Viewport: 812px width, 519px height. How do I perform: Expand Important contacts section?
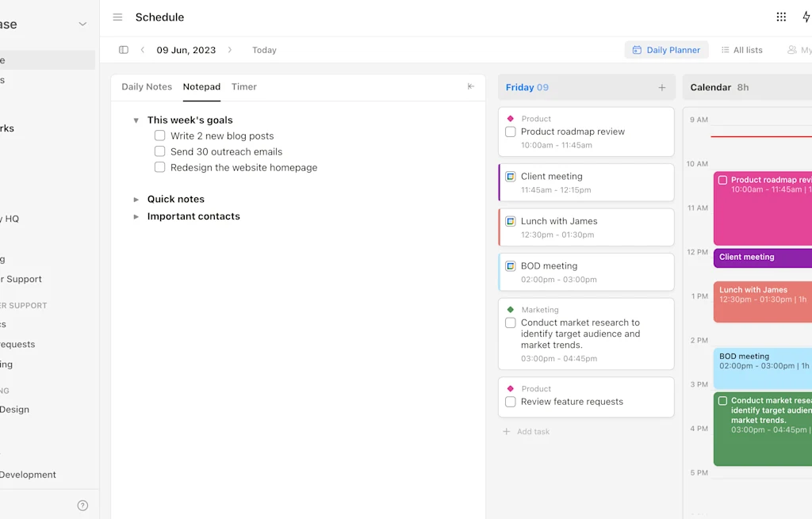click(x=136, y=216)
